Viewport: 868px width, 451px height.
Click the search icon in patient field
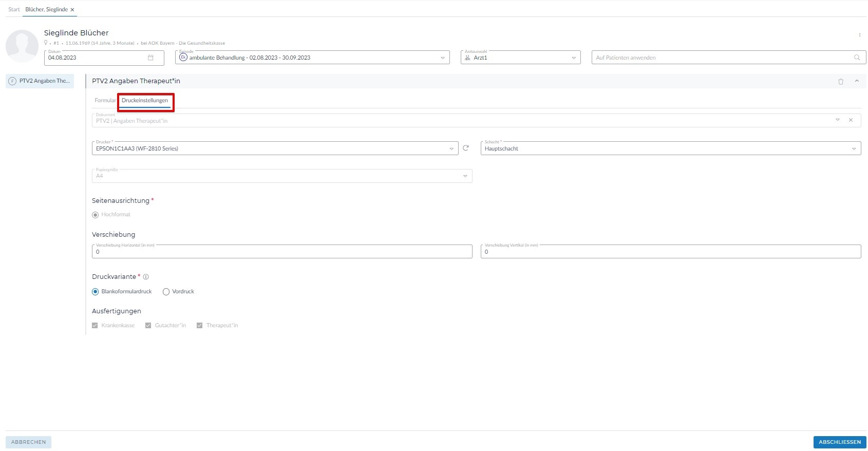(857, 58)
